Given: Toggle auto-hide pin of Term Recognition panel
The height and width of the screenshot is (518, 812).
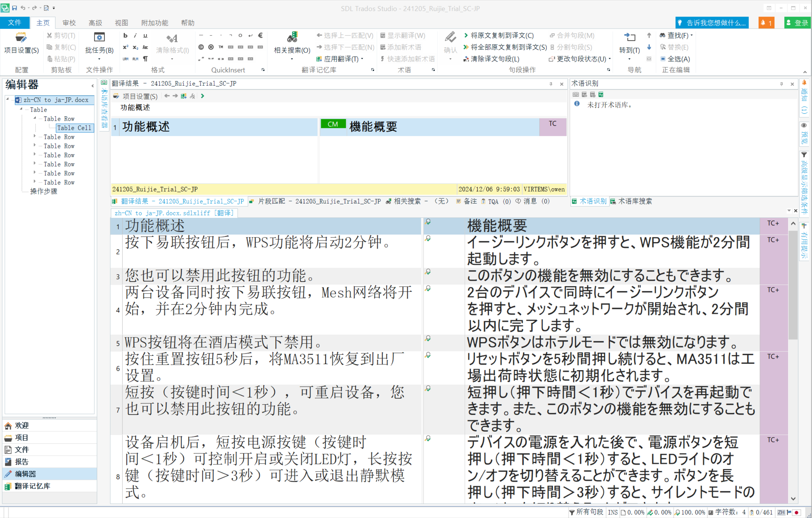Looking at the screenshot, I should point(781,84).
